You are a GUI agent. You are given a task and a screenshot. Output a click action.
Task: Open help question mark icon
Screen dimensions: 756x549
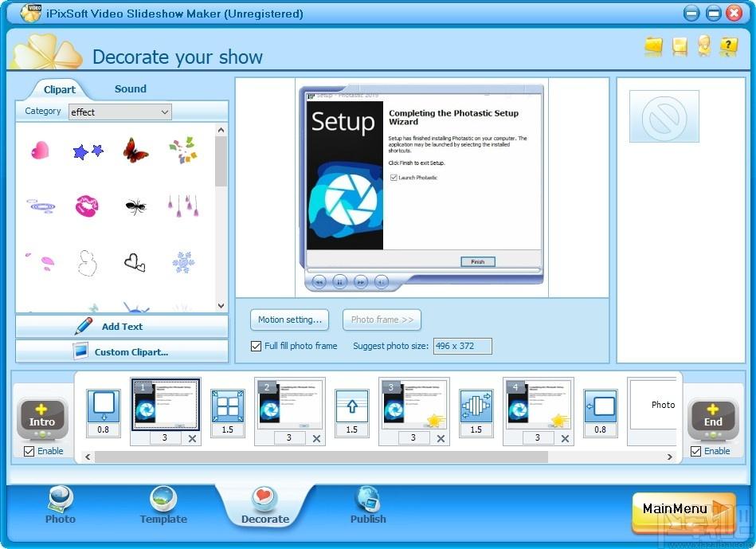pos(728,46)
